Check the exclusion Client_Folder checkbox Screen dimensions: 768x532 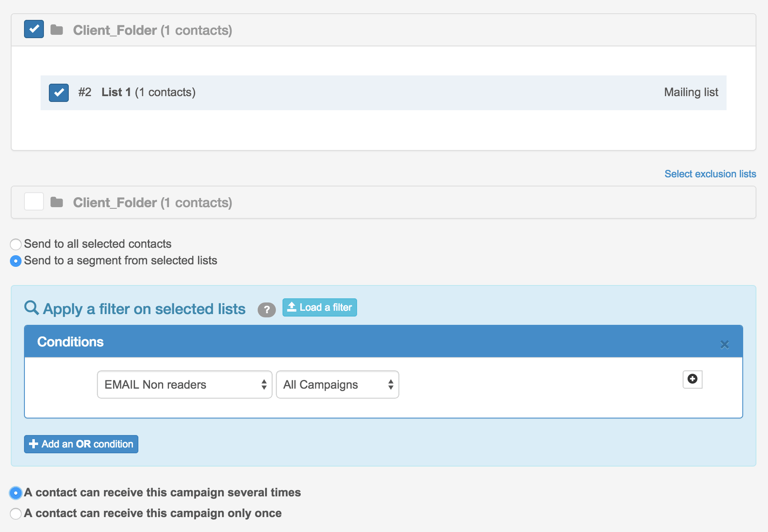(x=34, y=202)
